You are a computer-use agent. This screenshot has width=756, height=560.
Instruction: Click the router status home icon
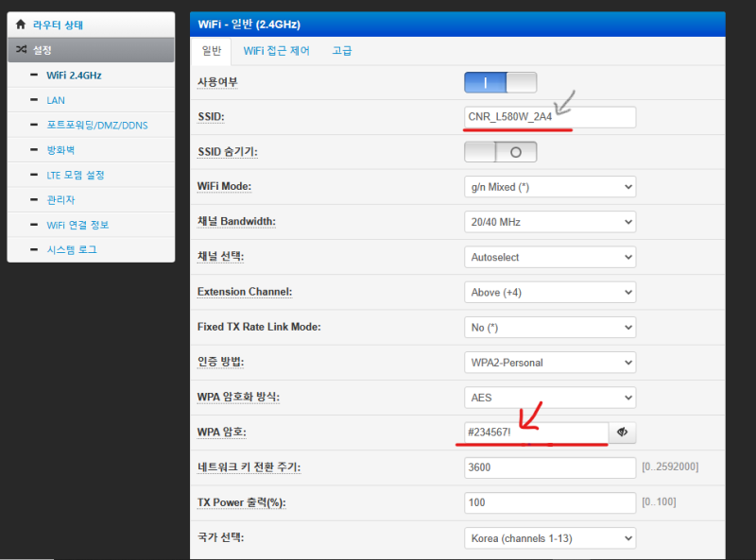(x=20, y=24)
